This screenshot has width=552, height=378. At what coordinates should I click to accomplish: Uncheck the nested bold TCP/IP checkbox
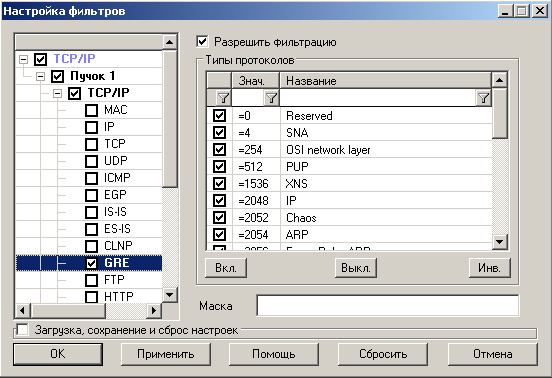(74, 93)
